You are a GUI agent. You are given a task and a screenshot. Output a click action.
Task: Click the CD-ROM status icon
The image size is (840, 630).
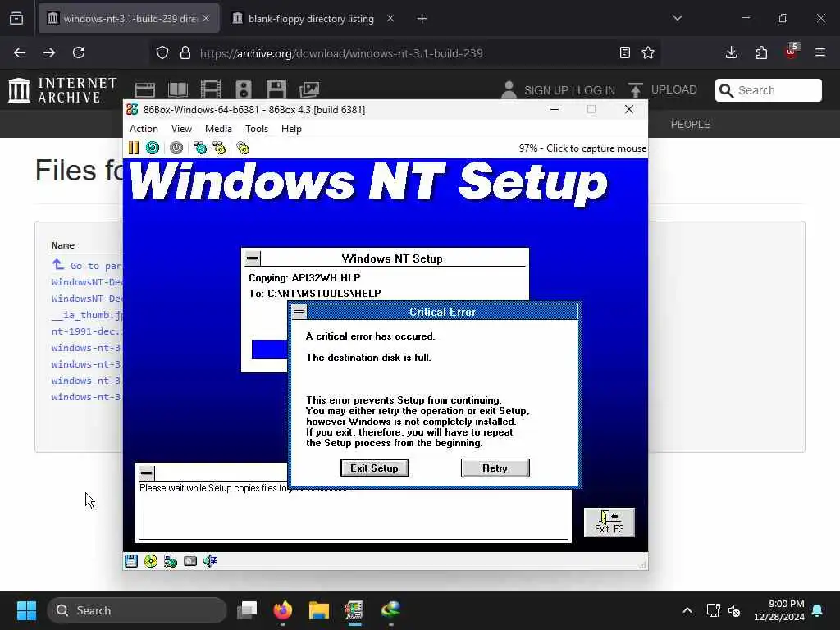tap(151, 561)
